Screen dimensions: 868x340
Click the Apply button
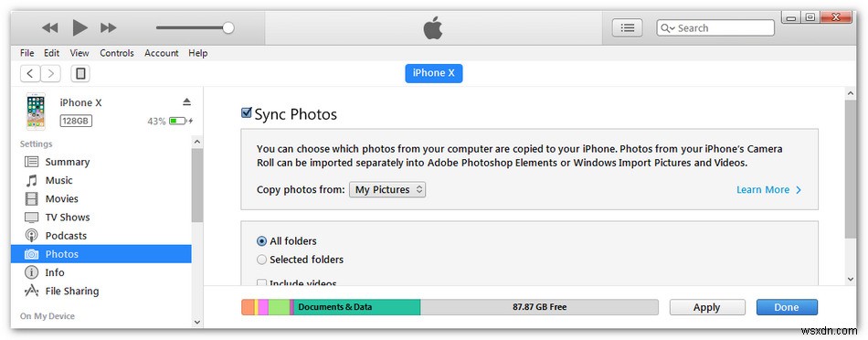coord(707,307)
